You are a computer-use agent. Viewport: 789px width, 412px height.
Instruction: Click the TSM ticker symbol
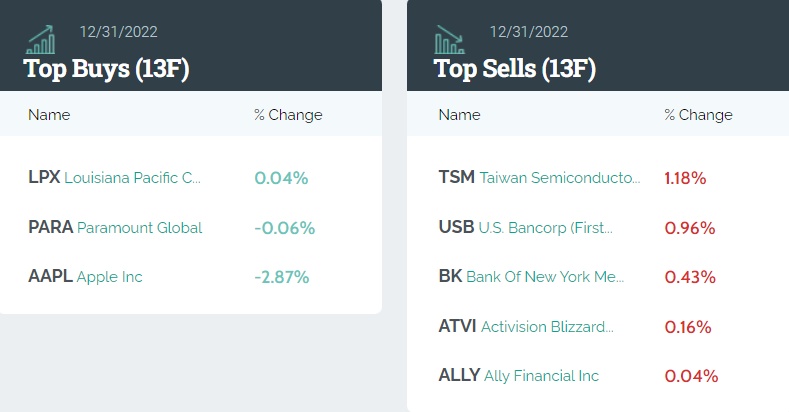pyautogui.click(x=456, y=178)
